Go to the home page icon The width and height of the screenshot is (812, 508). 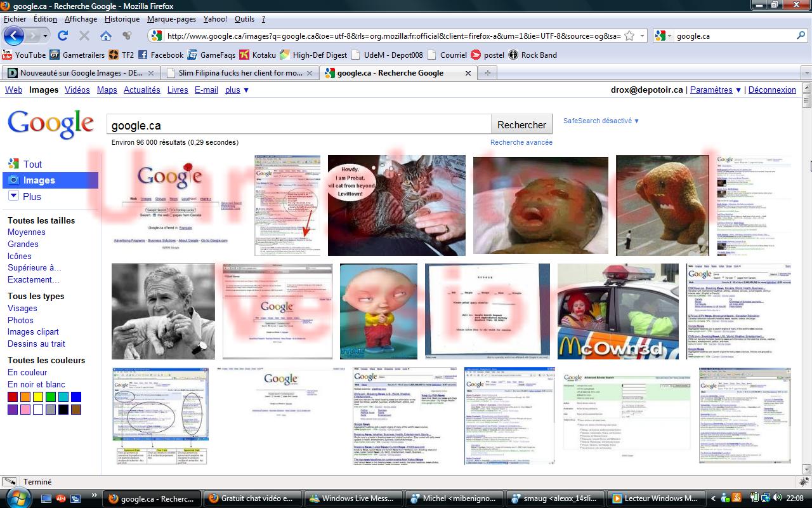pyautogui.click(x=106, y=36)
